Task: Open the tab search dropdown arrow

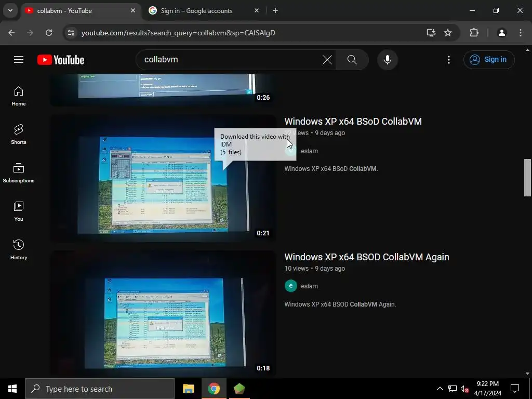Action: pyautogui.click(x=10, y=10)
